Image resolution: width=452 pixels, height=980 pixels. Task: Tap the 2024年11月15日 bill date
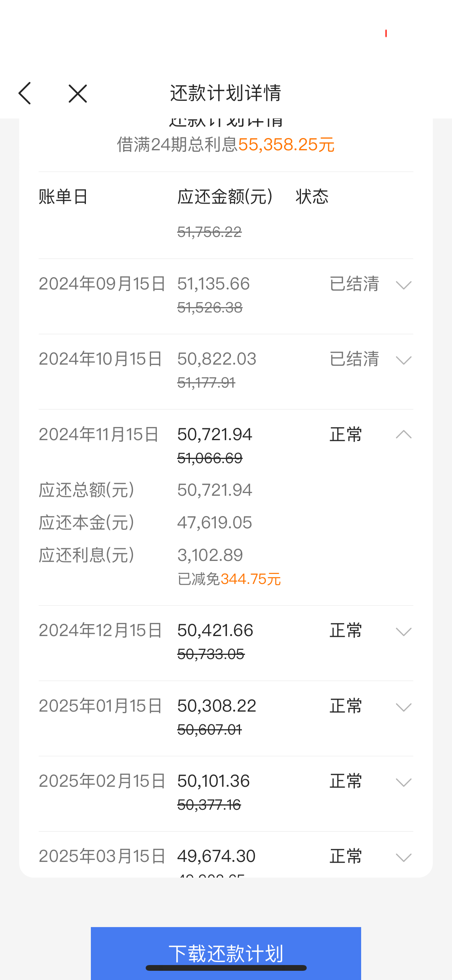click(x=99, y=434)
